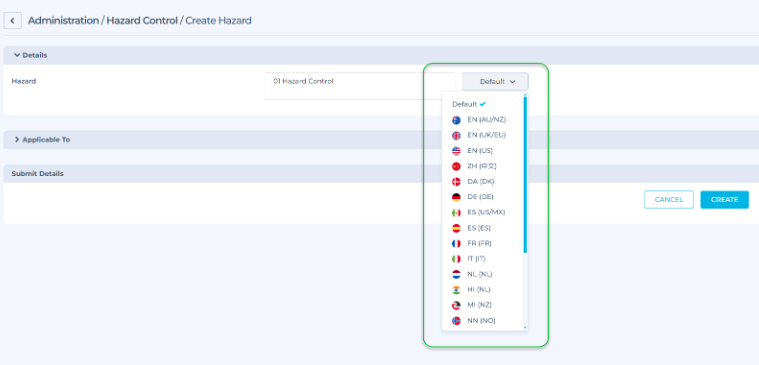
Task: Collapse the Details section
Action: [x=30, y=55]
